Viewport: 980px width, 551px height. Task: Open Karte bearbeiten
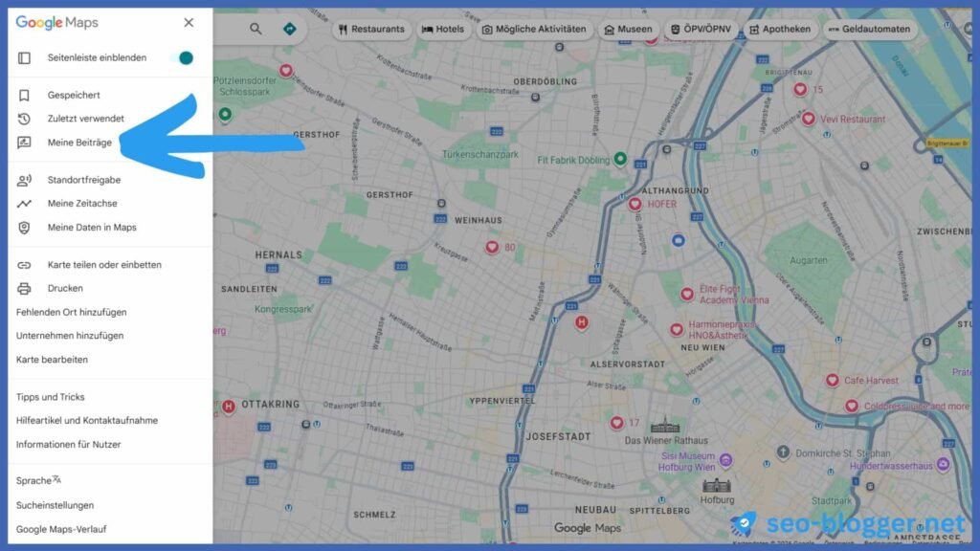click(x=52, y=360)
